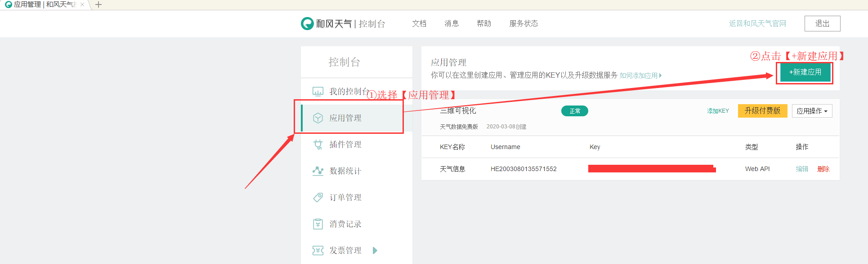The image size is (868, 264).
Task: Open the 如何添加应用 help link
Action: coord(640,75)
